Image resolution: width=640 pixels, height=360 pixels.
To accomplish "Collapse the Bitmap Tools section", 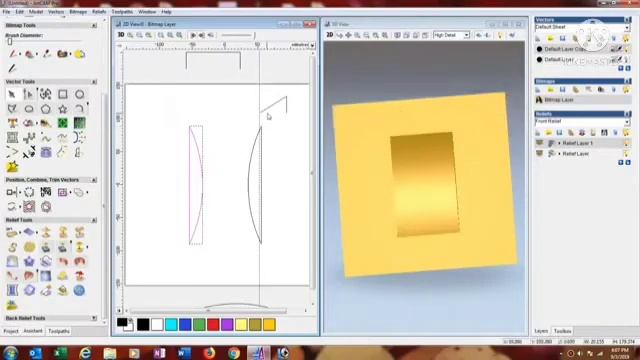I will [94, 25].
